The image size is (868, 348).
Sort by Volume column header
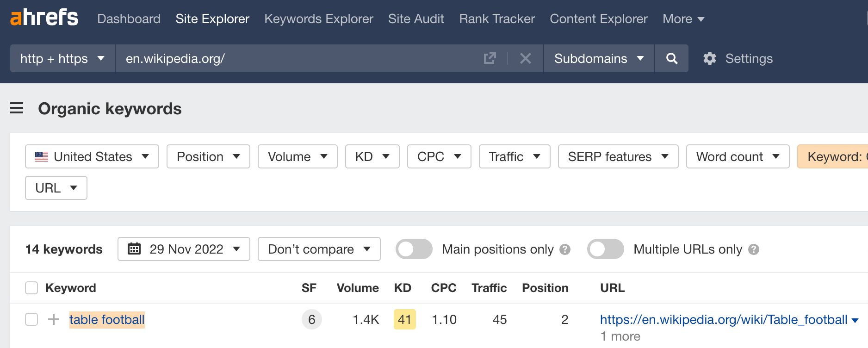(358, 288)
